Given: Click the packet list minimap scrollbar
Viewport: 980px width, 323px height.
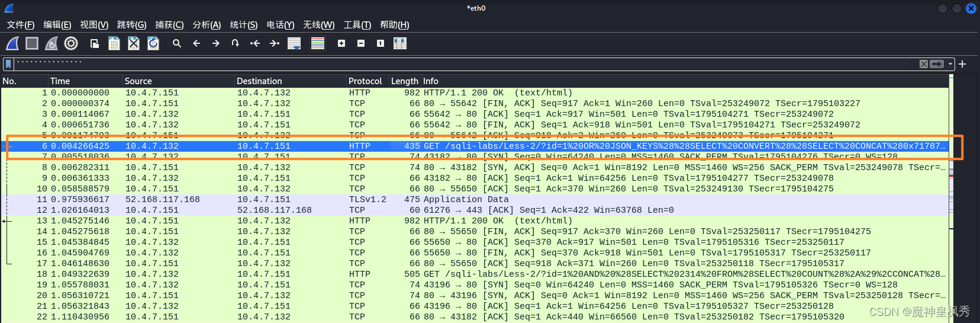Looking at the screenshot, I should 951,199.
